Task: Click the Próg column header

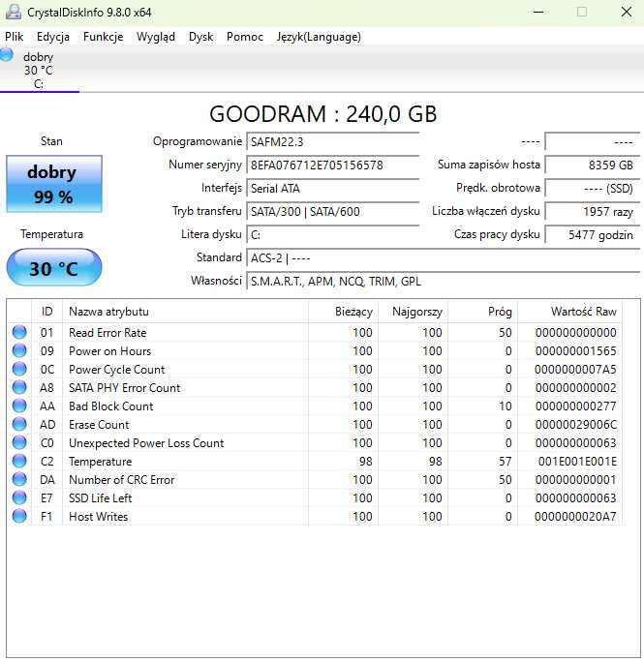Action: (482, 312)
